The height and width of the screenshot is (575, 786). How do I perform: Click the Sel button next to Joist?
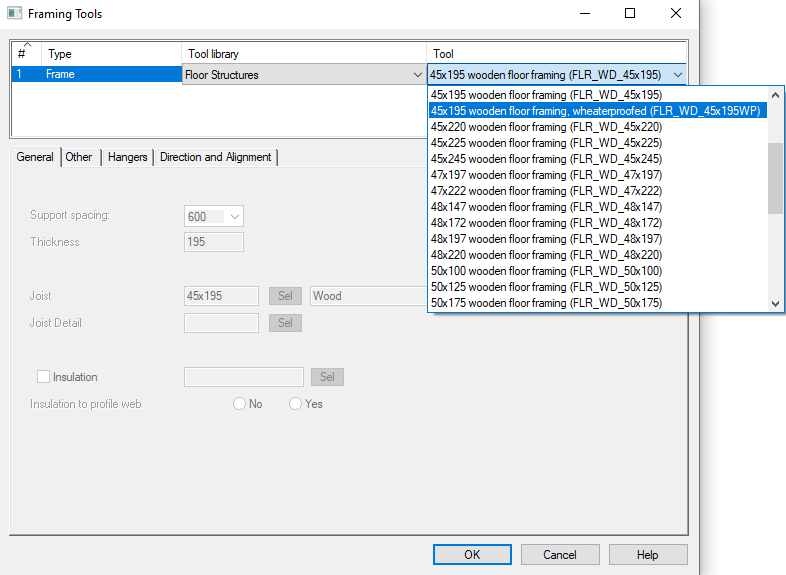[x=285, y=296]
